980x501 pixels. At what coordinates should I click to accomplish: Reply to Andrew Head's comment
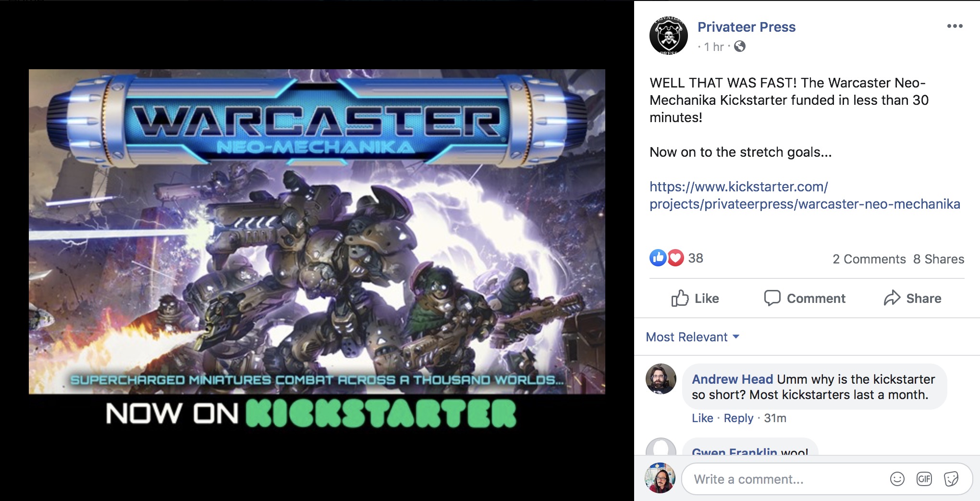[x=738, y=418]
